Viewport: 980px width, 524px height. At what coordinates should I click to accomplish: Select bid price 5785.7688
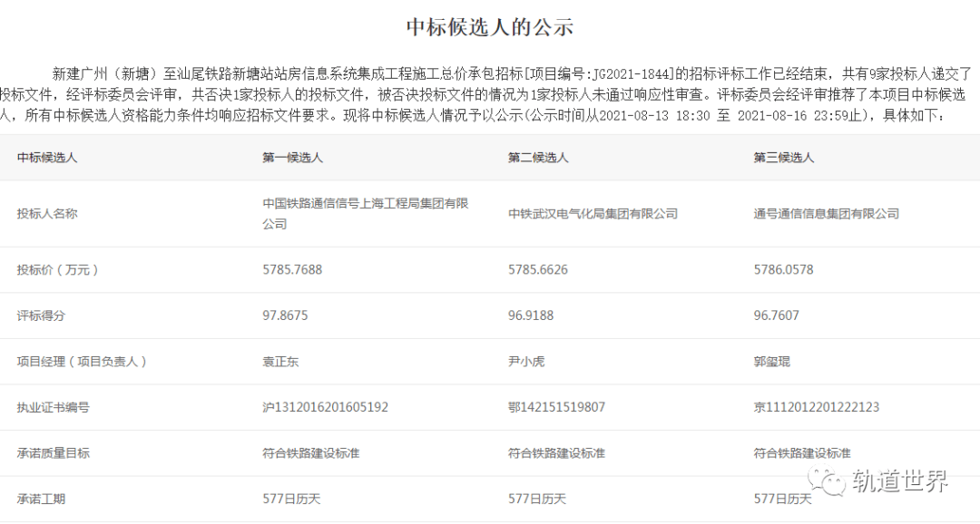coord(292,270)
